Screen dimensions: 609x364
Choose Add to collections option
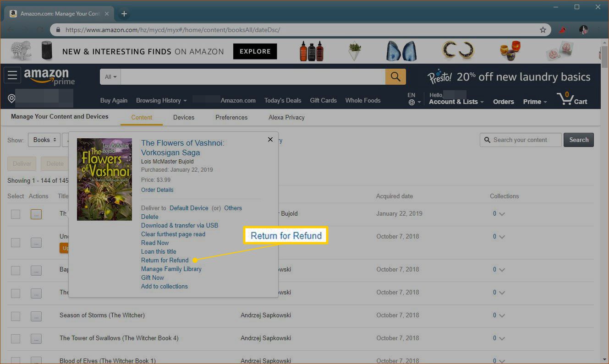coord(165,286)
